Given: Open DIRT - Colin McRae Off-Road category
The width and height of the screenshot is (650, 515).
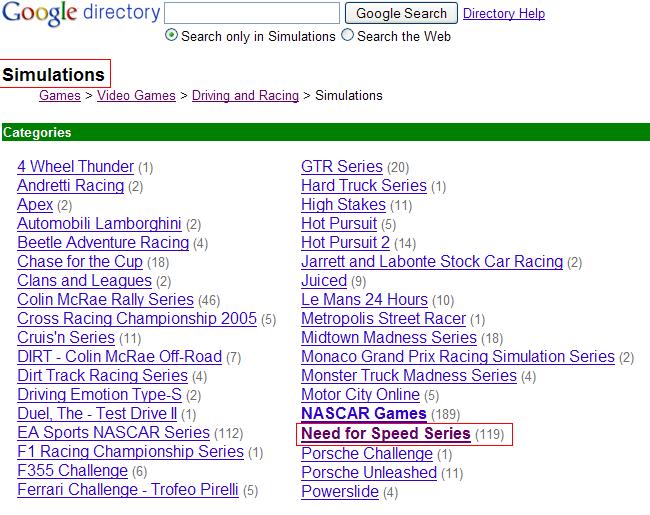Looking at the screenshot, I should pos(120,357).
